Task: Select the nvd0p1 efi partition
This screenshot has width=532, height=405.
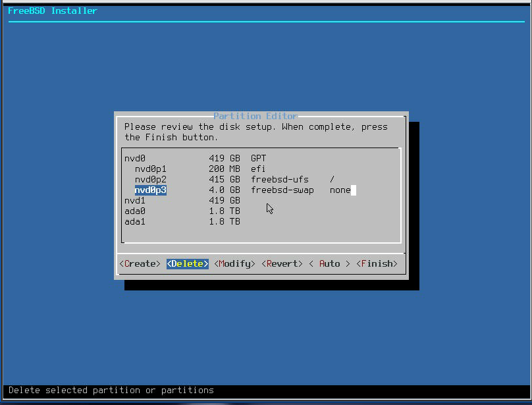Action: coord(261,169)
